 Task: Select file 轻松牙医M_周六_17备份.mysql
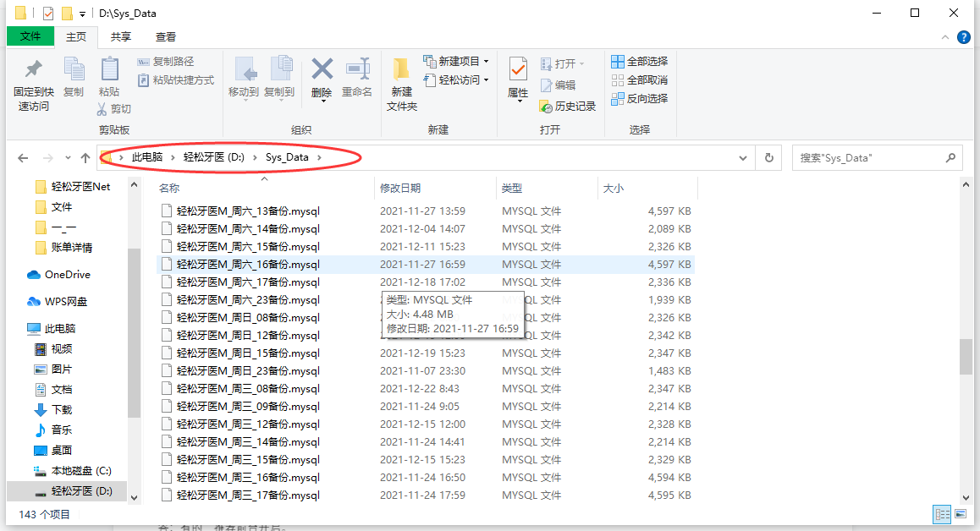[x=248, y=282]
